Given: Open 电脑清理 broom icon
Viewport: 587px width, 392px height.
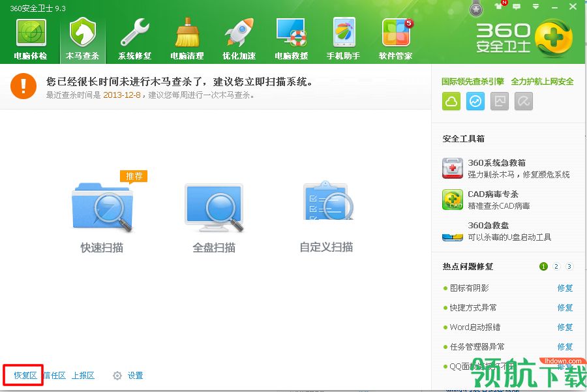Looking at the screenshot, I should point(187,32).
